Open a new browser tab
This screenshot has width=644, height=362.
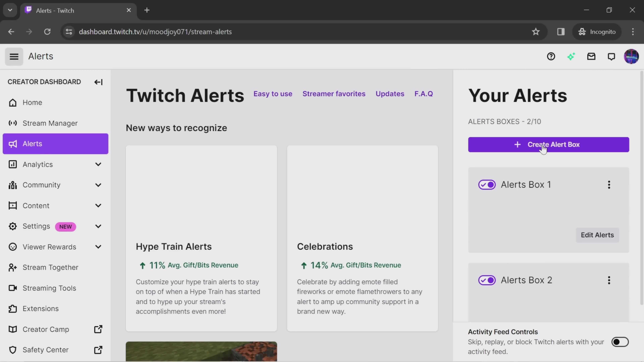(147, 10)
